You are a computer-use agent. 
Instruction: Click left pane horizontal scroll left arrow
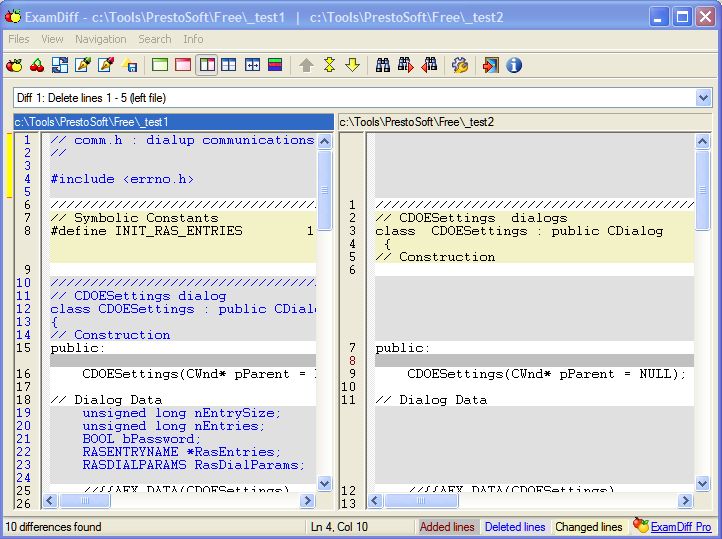pyautogui.click(x=50, y=500)
